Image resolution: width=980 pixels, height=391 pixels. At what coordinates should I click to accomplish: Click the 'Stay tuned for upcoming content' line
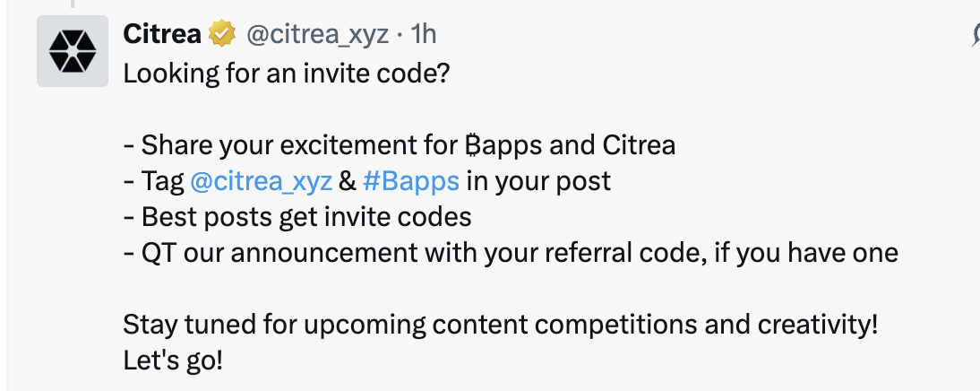tap(501, 326)
